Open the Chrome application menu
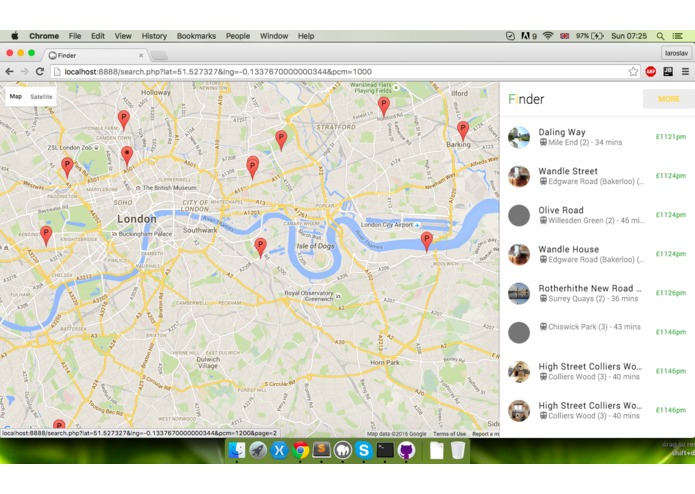The width and height of the screenshot is (695, 494). click(44, 36)
